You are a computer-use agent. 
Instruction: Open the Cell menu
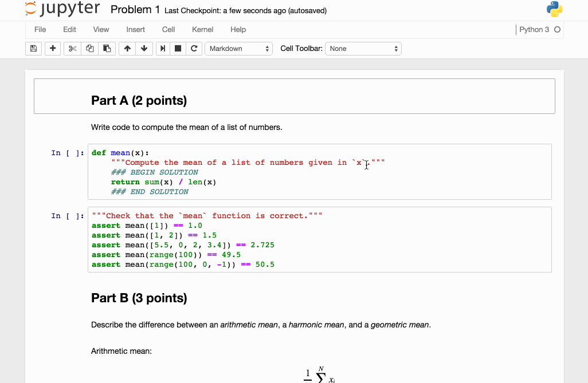(x=168, y=30)
